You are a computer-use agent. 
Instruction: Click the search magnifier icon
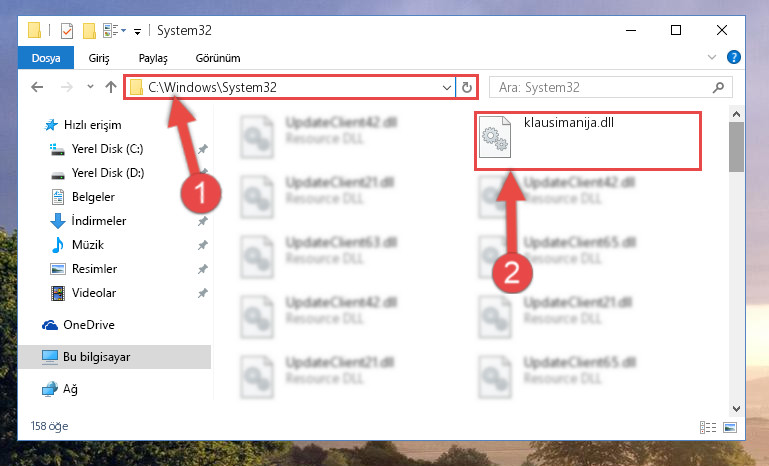pyautogui.click(x=718, y=87)
